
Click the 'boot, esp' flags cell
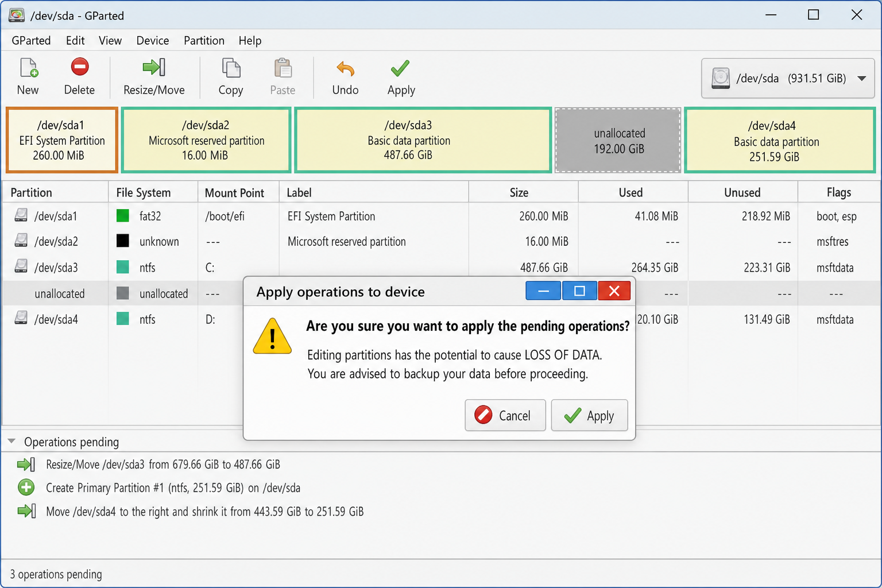[836, 216]
